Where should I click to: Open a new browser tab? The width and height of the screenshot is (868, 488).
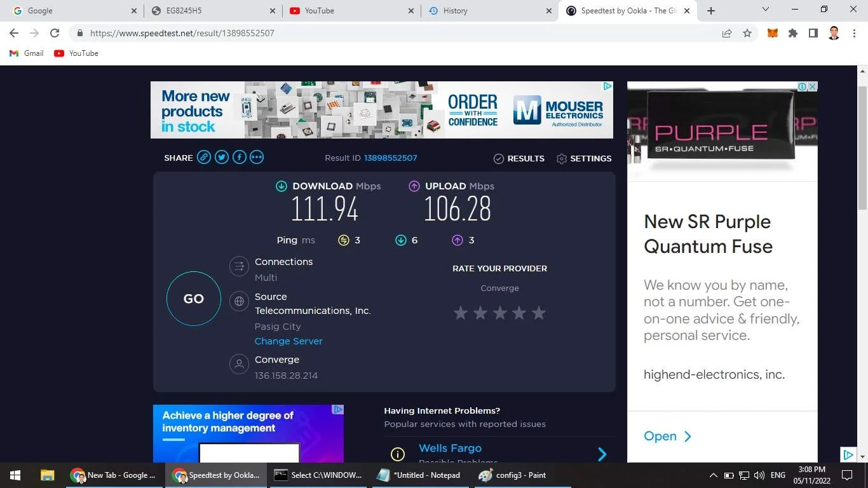[711, 11]
